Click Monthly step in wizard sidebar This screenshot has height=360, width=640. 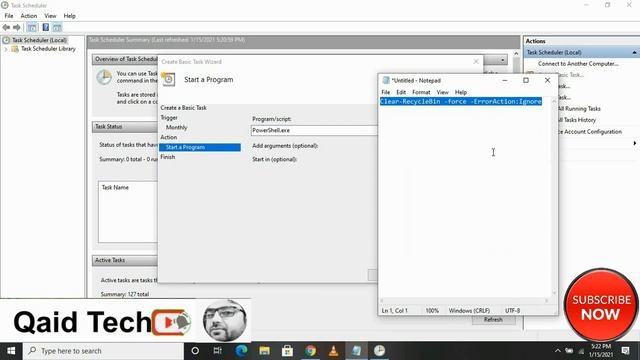click(x=176, y=127)
